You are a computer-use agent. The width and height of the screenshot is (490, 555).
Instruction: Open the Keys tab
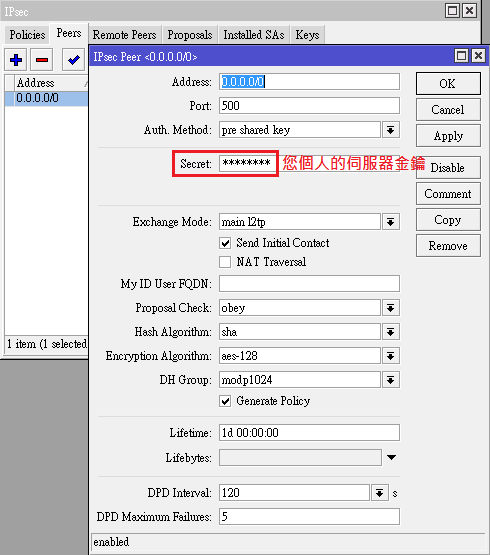tap(307, 35)
